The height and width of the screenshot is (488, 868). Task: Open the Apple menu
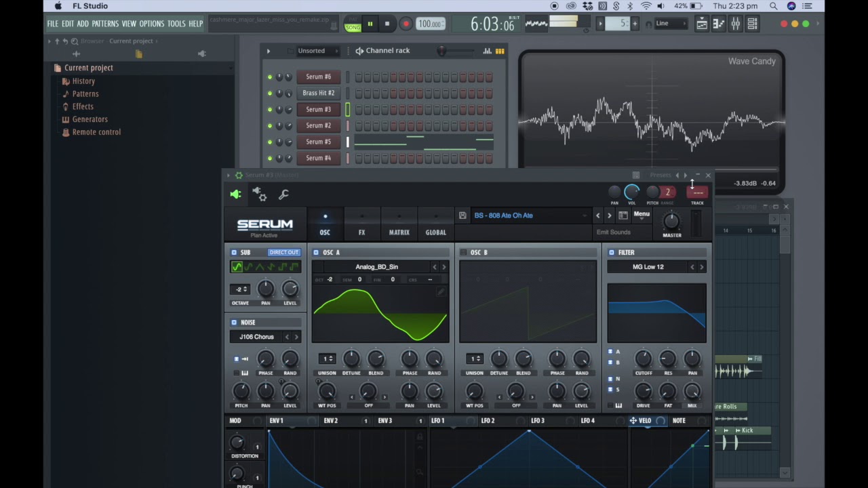pyautogui.click(x=58, y=6)
